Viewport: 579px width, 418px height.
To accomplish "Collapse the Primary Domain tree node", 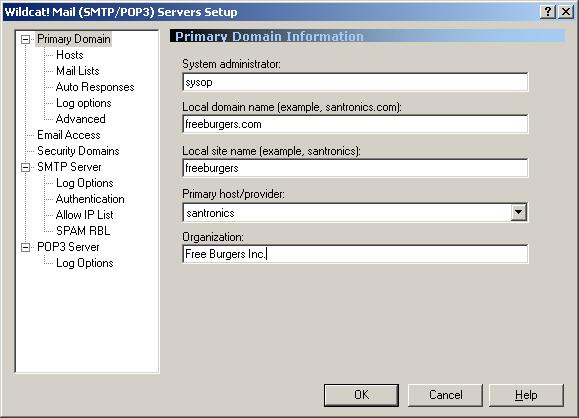I will [25, 40].
